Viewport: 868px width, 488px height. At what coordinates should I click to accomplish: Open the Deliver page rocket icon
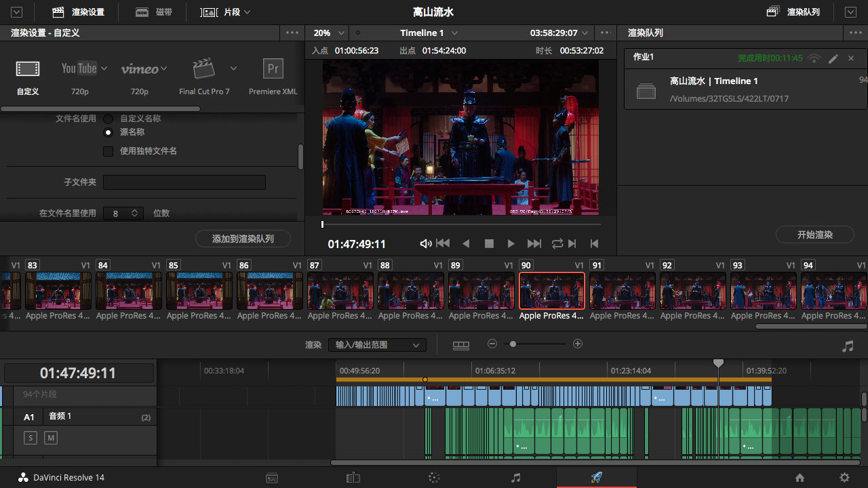pos(596,478)
